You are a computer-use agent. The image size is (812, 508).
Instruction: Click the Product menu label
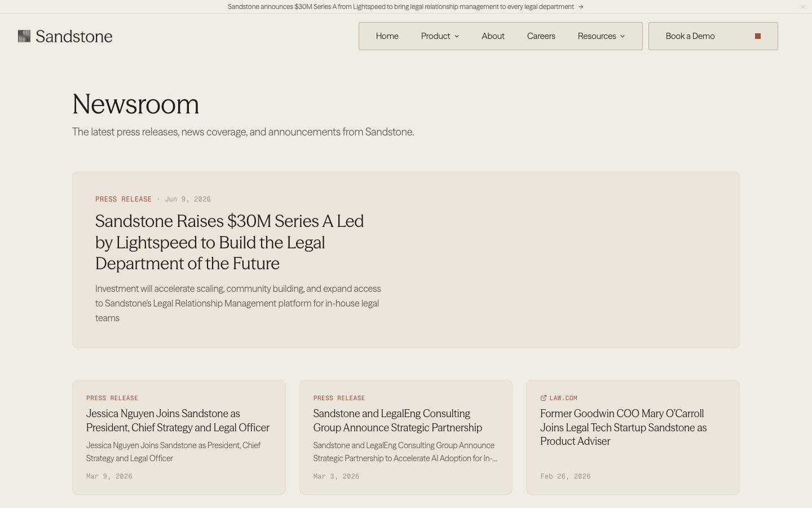point(435,36)
